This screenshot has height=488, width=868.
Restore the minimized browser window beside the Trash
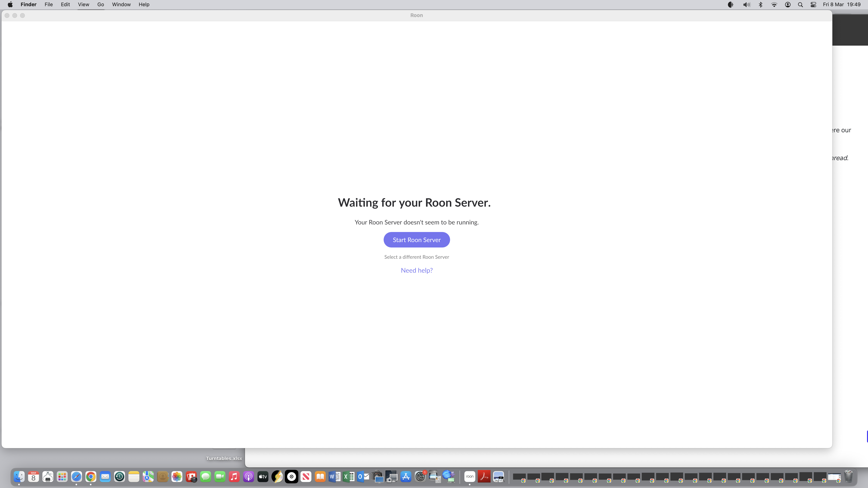pyautogui.click(x=834, y=477)
